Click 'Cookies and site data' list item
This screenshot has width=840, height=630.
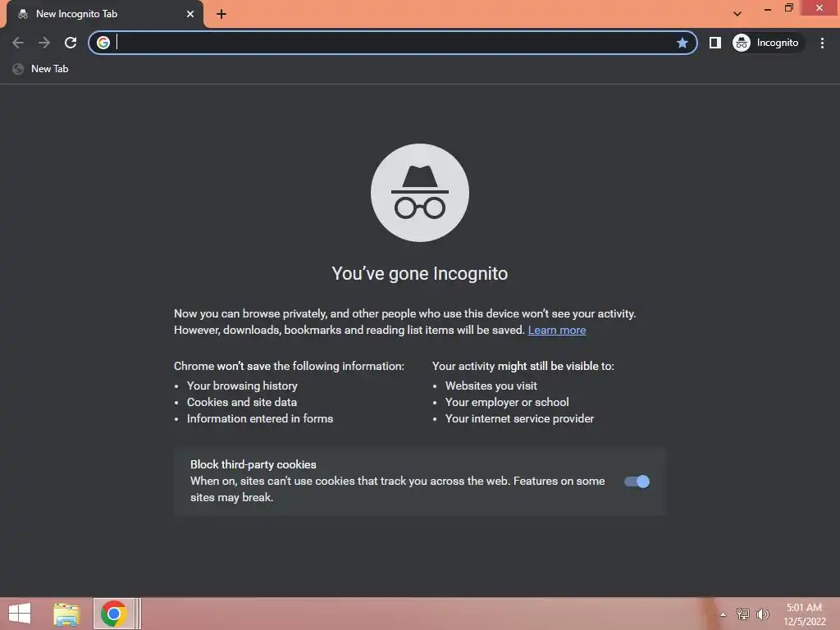coord(242,402)
